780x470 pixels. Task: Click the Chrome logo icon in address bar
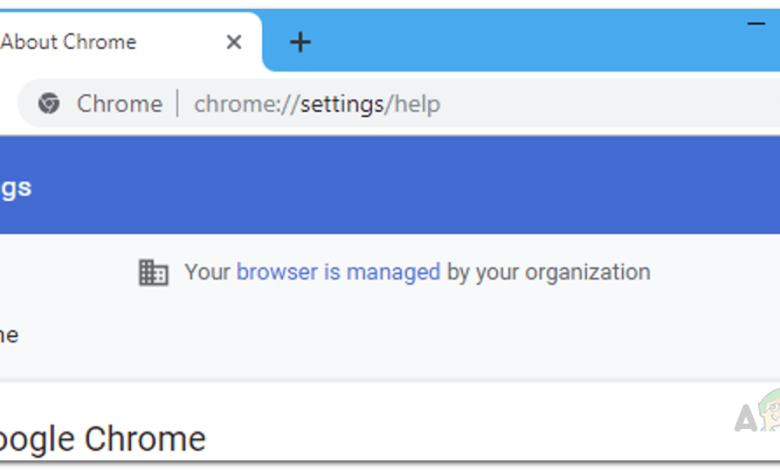49,104
